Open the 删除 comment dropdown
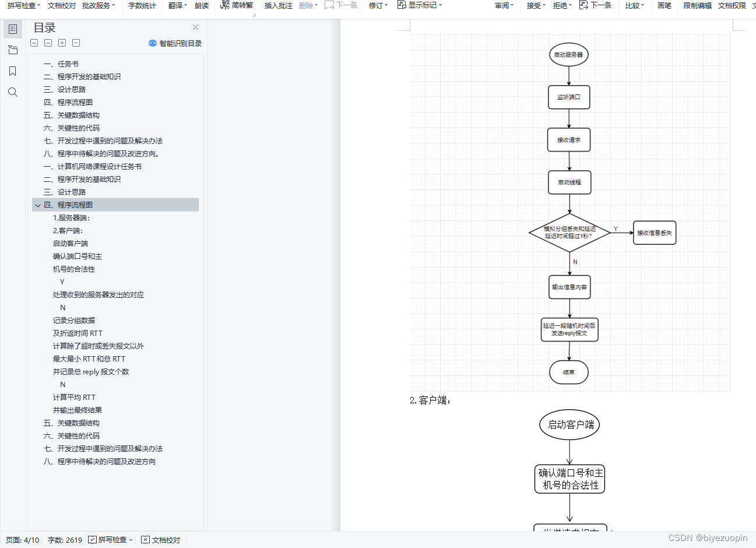 pyautogui.click(x=308, y=5)
